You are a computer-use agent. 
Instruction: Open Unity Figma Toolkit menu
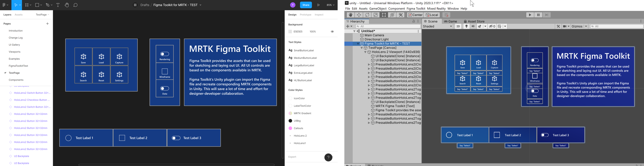(416, 9)
